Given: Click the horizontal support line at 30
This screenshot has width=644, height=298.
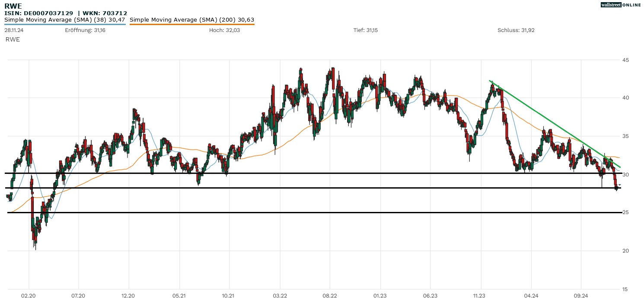Looking at the screenshot, I should pyautogui.click(x=303, y=173).
